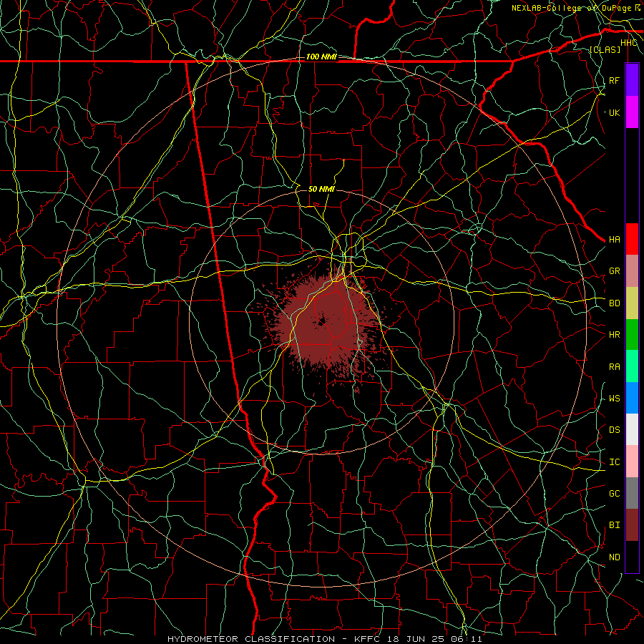Click the ND black legend color swatch
The height and width of the screenshot is (644, 644).
click(x=632, y=557)
